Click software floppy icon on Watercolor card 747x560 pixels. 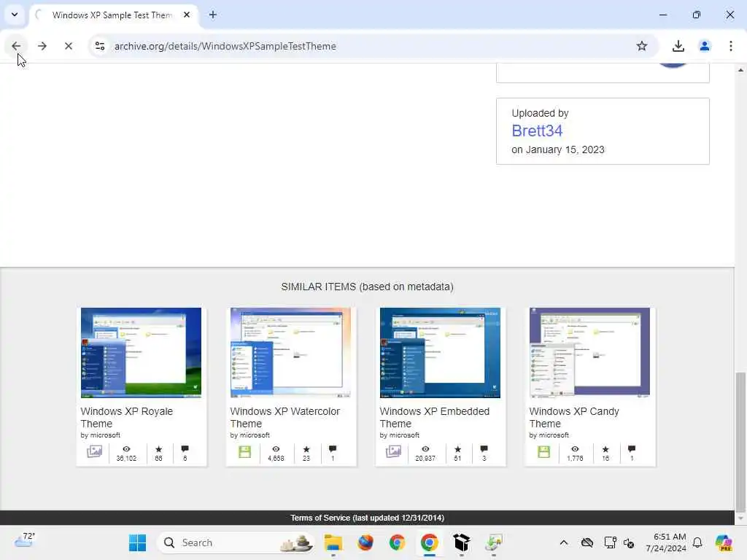pos(245,451)
